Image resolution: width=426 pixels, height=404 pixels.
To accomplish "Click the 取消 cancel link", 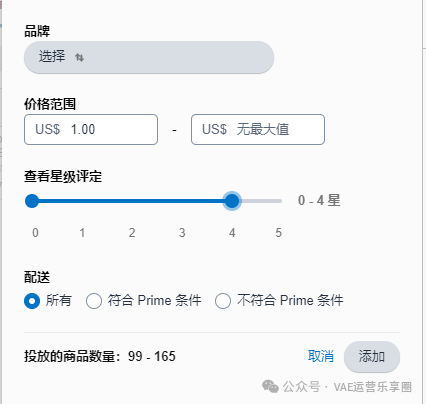I will (321, 356).
